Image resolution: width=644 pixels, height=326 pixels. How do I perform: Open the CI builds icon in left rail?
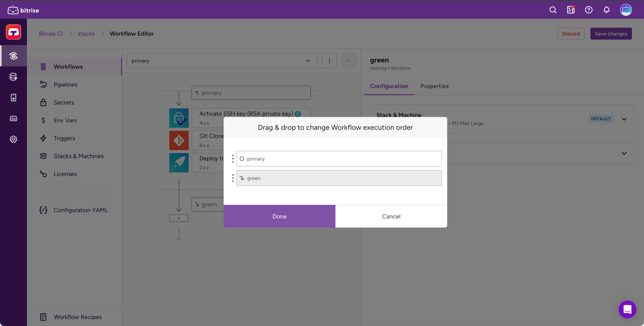pyautogui.click(x=13, y=56)
